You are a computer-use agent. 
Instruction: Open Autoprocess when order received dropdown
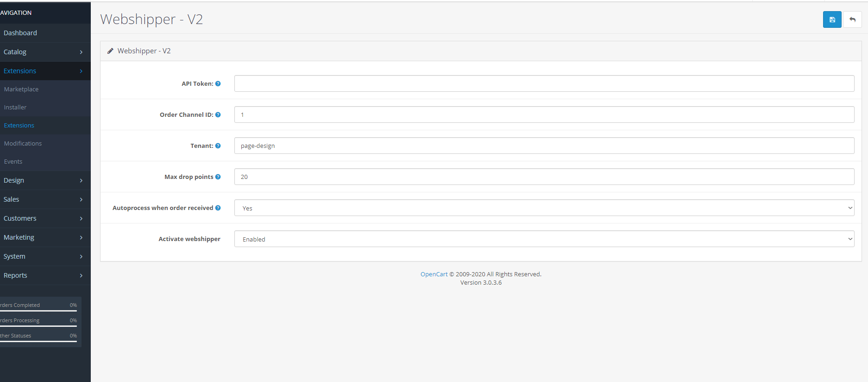[544, 208]
